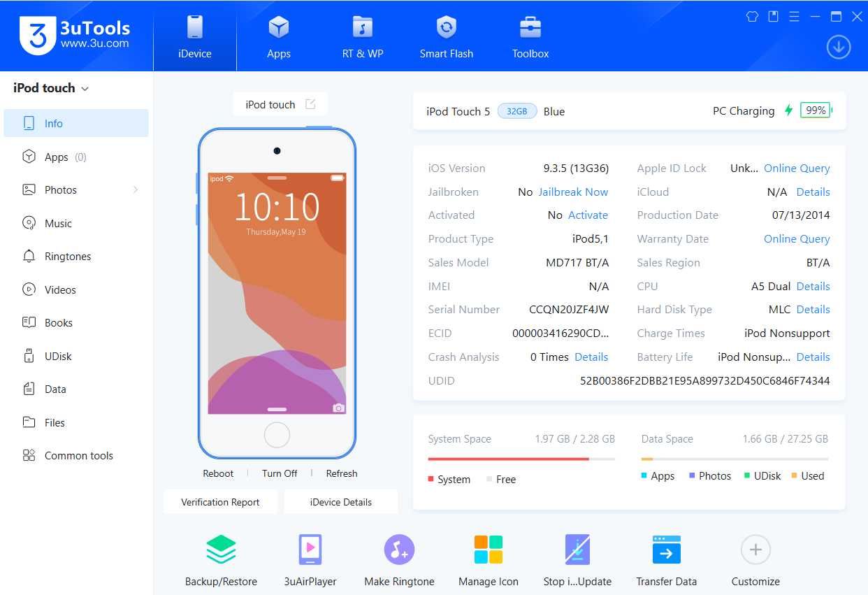868x595 pixels.
Task: Click the 99% battery indicator
Action: [816, 110]
